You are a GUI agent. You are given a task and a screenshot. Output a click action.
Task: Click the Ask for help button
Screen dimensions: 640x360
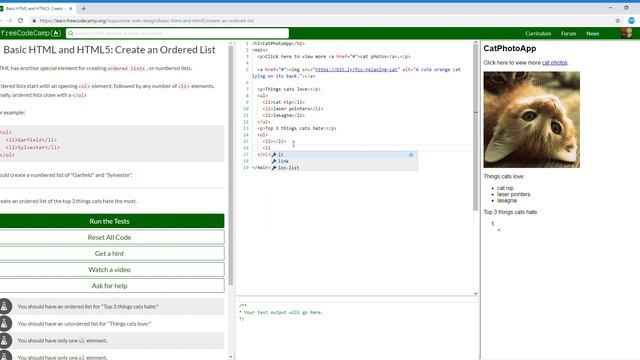pos(109,286)
